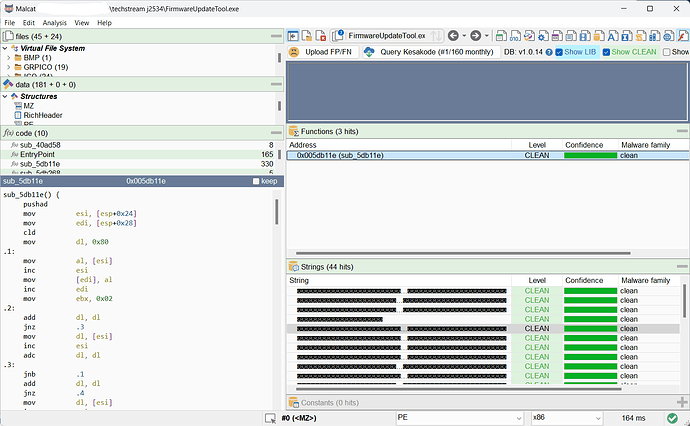The width and height of the screenshot is (690, 426).
Task: Click the orange script view icon
Action: (x=641, y=36)
